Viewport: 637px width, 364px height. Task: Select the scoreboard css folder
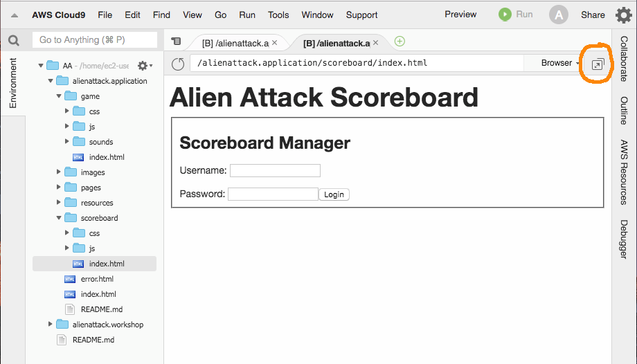94,233
